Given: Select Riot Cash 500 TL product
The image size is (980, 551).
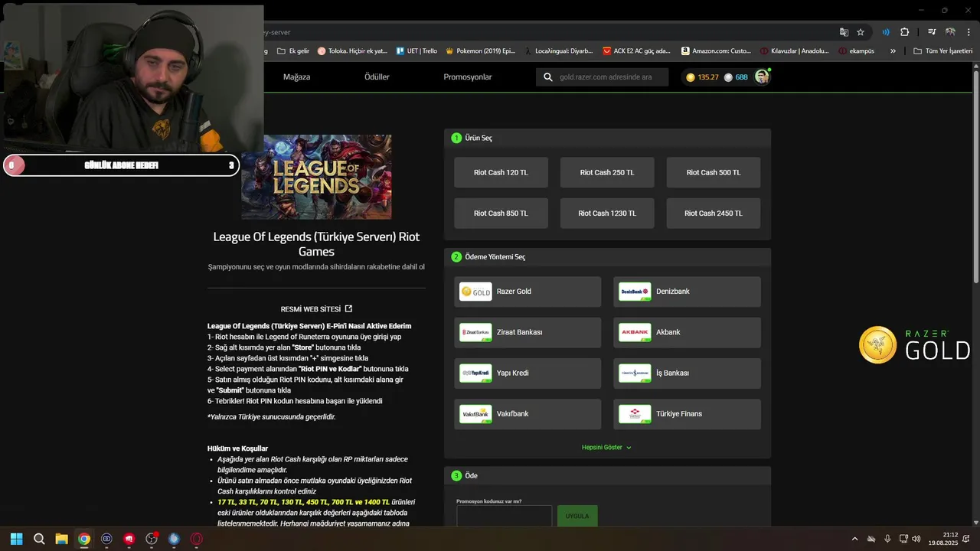Looking at the screenshot, I should 714,172.
